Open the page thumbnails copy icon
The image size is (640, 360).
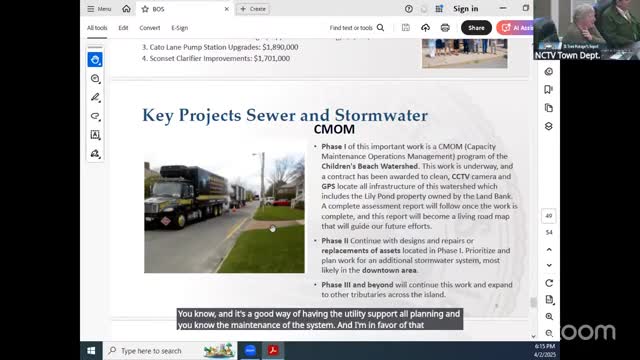[x=549, y=108]
